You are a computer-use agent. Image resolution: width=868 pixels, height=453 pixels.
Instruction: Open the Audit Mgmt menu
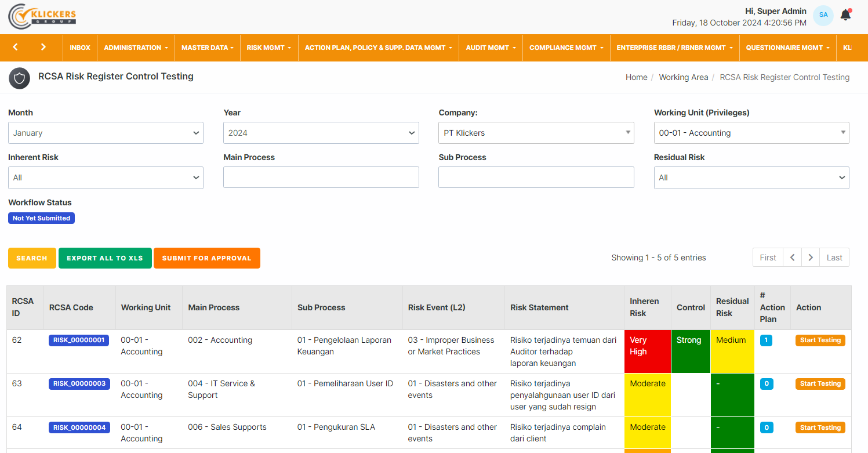[491, 48]
